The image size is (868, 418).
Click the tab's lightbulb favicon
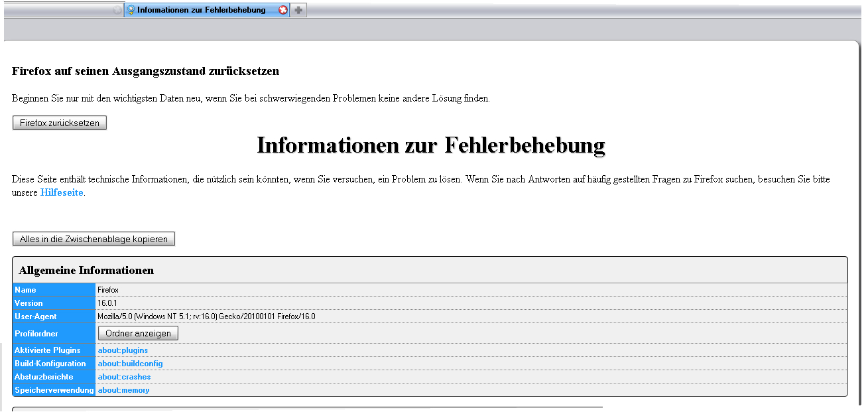pyautogui.click(x=131, y=10)
